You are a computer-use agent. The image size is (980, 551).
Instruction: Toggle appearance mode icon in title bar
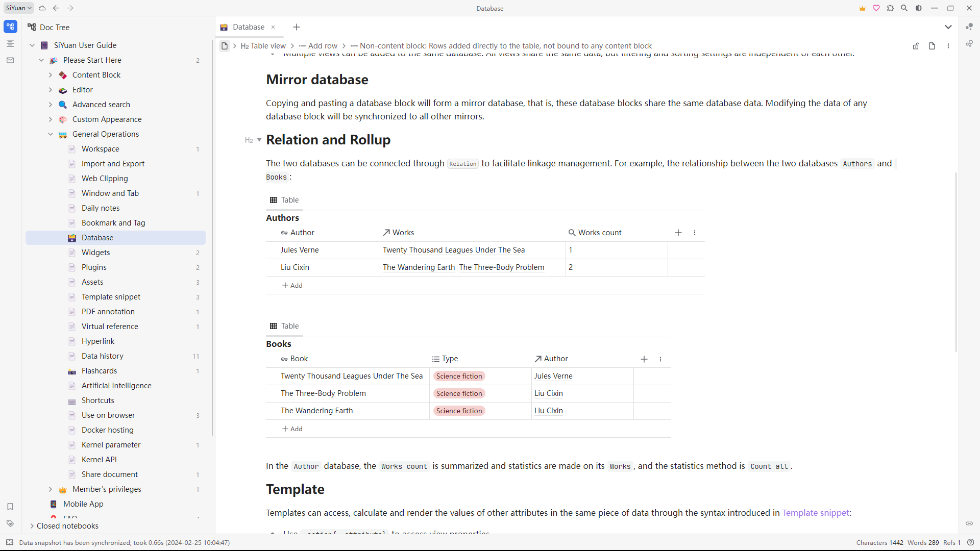[919, 8]
